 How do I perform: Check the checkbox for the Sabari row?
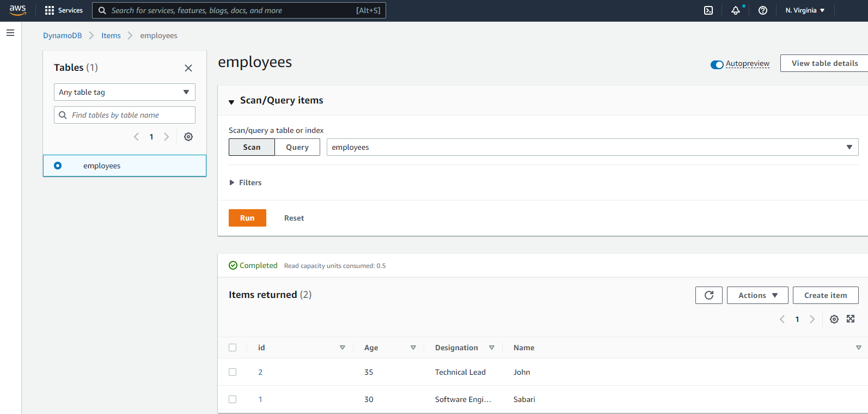point(233,399)
